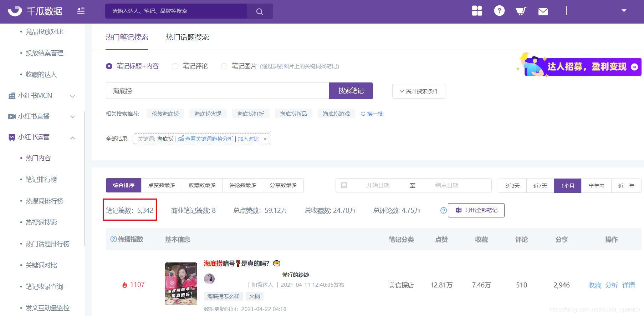The height and width of the screenshot is (316, 644).
Task: Click the 开始日期 date field
Action: pos(378,185)
